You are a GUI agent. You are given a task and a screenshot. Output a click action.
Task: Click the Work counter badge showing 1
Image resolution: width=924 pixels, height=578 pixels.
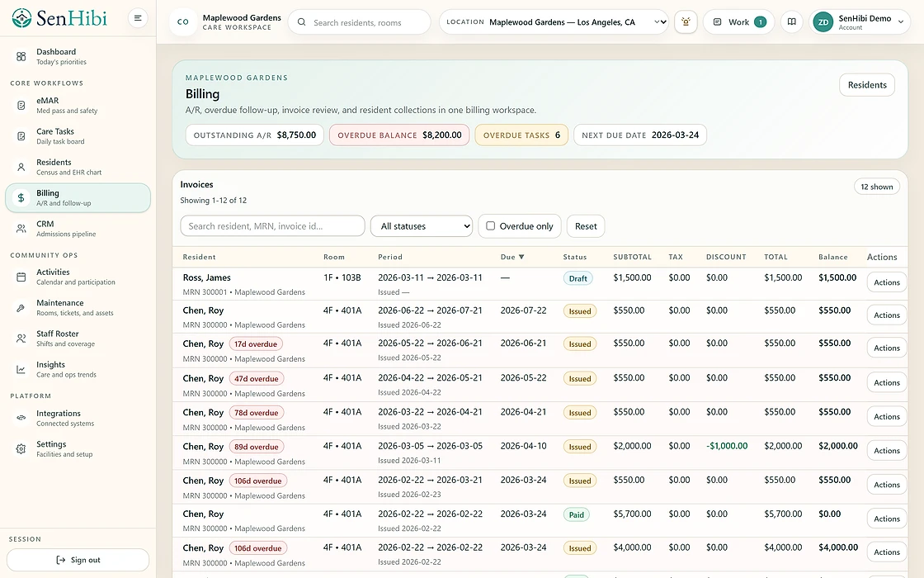[760, 21]
